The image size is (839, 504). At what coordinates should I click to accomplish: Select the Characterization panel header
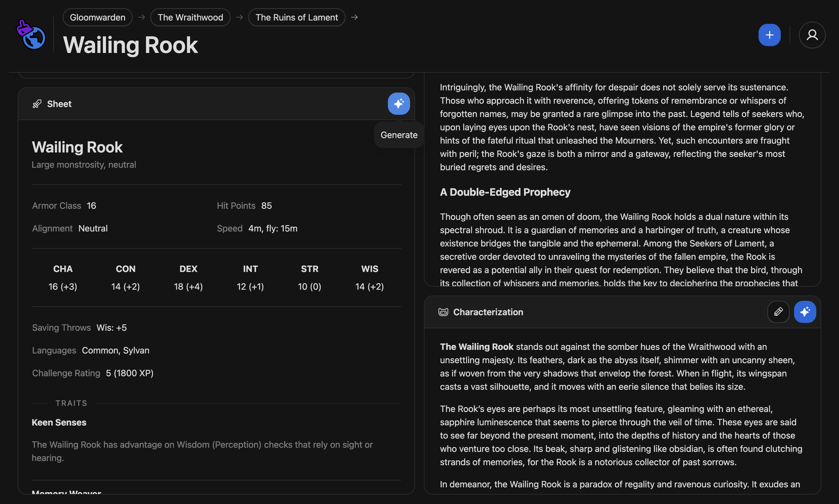[x=488, y=312]
